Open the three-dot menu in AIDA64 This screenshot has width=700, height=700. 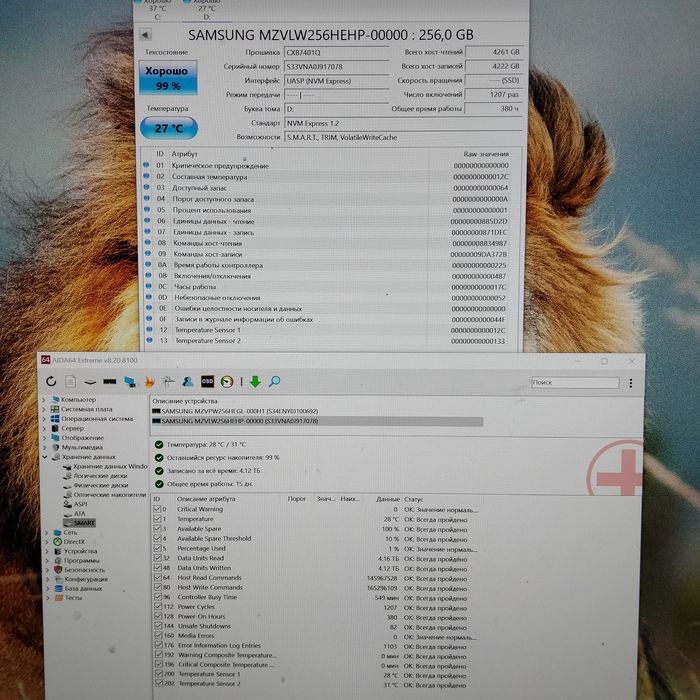pos(630,383)
